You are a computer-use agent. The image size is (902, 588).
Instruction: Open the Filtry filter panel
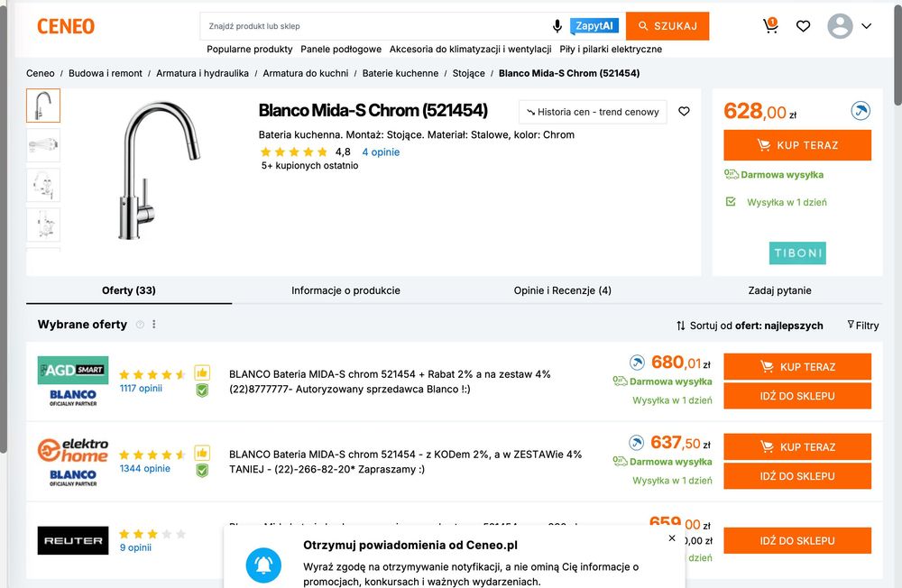click(863, 326)
